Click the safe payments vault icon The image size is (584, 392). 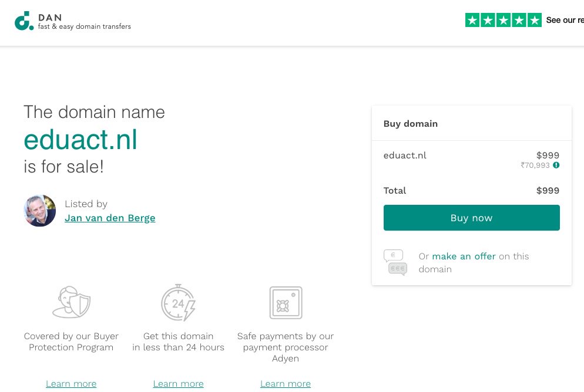coord(286,303)
